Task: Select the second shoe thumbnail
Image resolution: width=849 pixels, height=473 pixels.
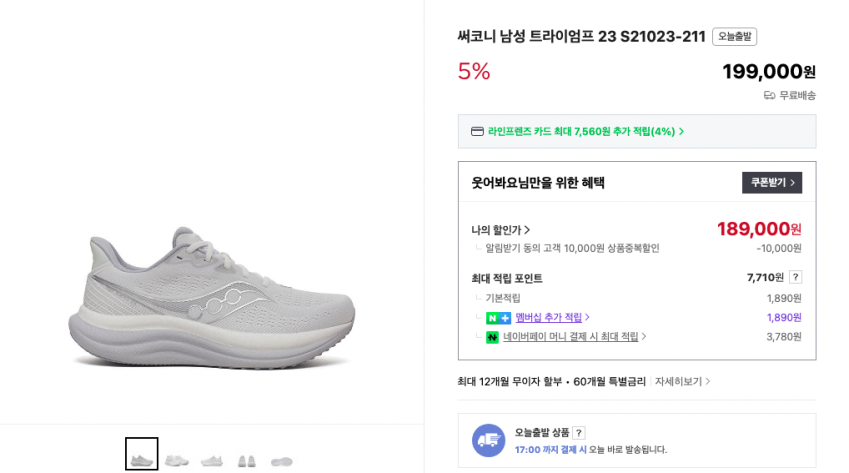Action: click(177, 459)
